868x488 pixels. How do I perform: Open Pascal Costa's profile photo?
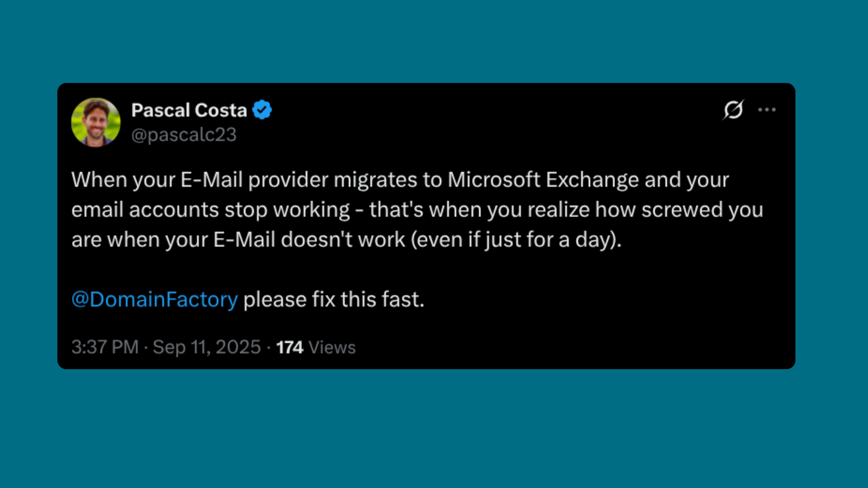pos(95,122)
